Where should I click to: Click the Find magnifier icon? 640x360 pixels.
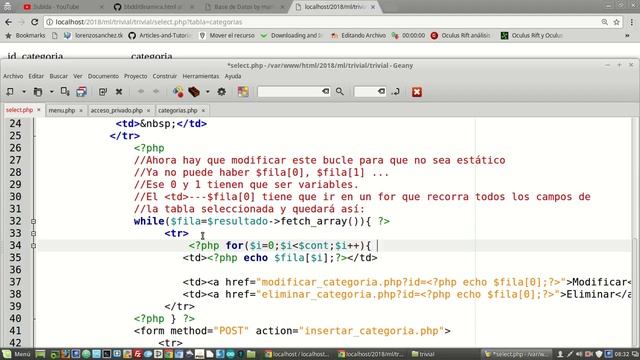tap(340, 92)
